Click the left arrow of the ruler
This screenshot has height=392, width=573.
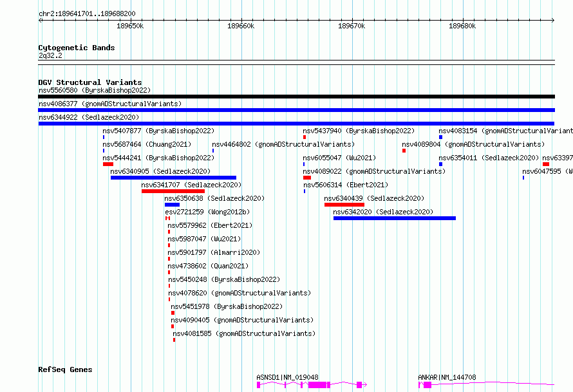click(40, 20)
